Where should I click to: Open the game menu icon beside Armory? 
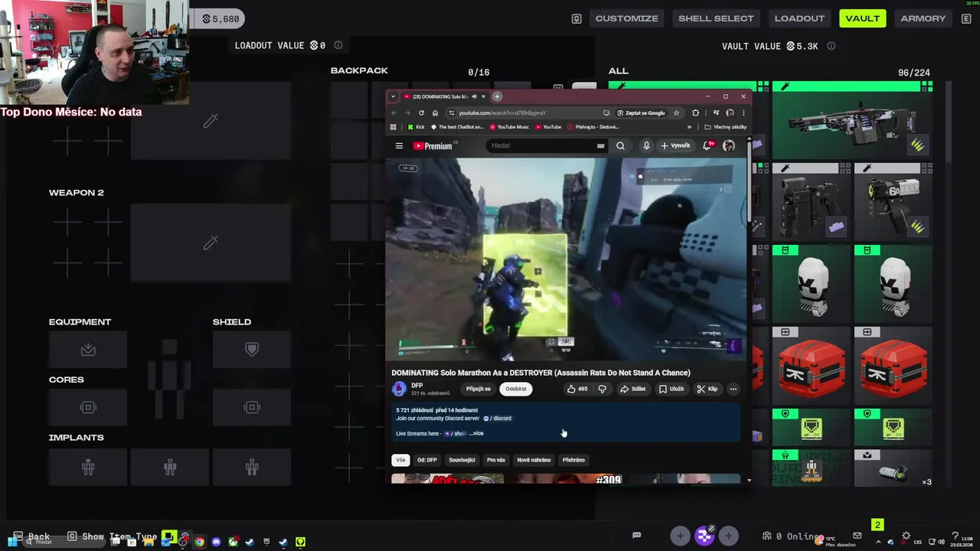[966, 18]
